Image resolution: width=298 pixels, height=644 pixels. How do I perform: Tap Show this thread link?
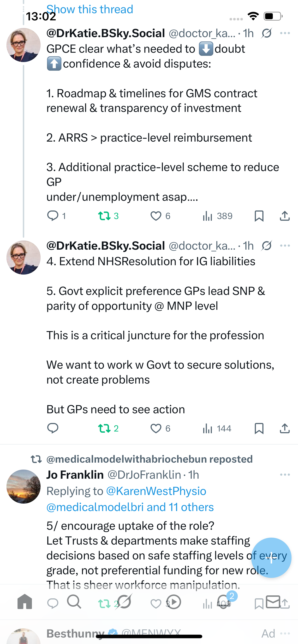[90, 10]
